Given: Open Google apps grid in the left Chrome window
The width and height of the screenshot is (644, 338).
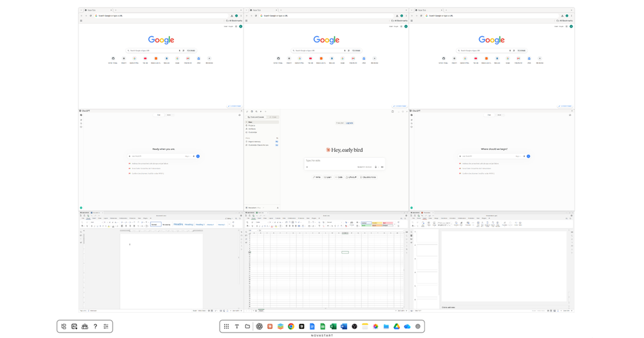Looking at the screenshot, I should [x=236, y=26].
